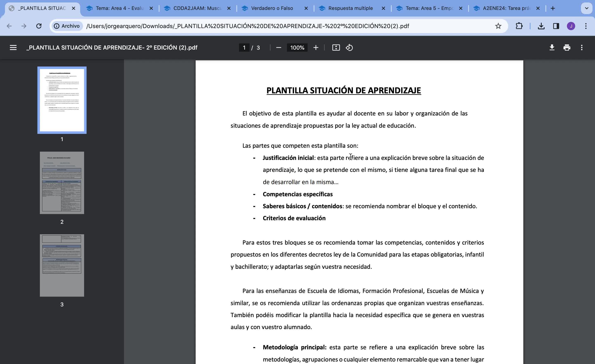Toggle the Chrome side panel
This screenshot has height=364, width=595.
point(556,26)
